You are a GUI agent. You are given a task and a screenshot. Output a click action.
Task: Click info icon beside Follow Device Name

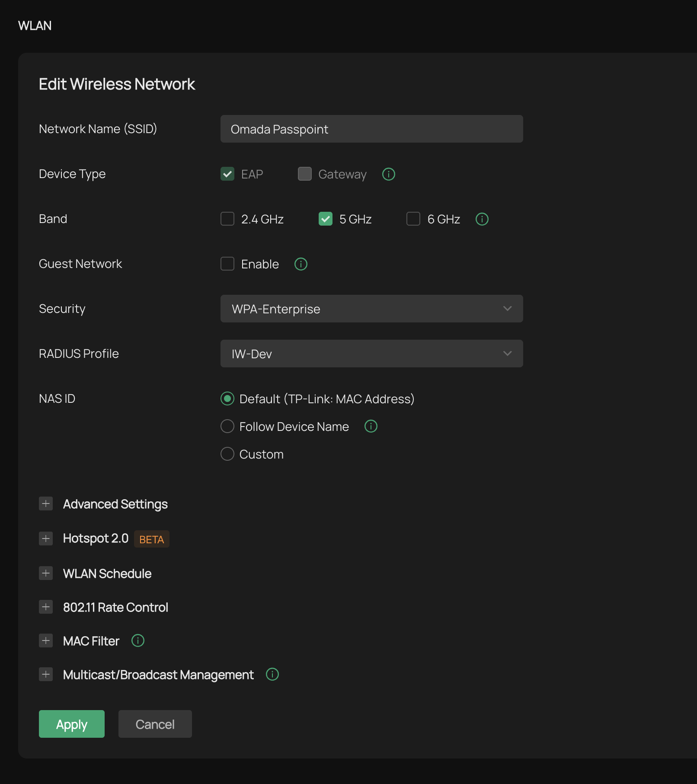pos(371,426)
